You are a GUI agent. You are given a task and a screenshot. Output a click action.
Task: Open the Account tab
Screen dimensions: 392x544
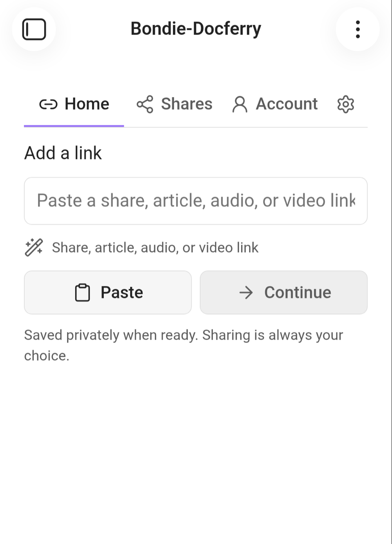point(275,104)
